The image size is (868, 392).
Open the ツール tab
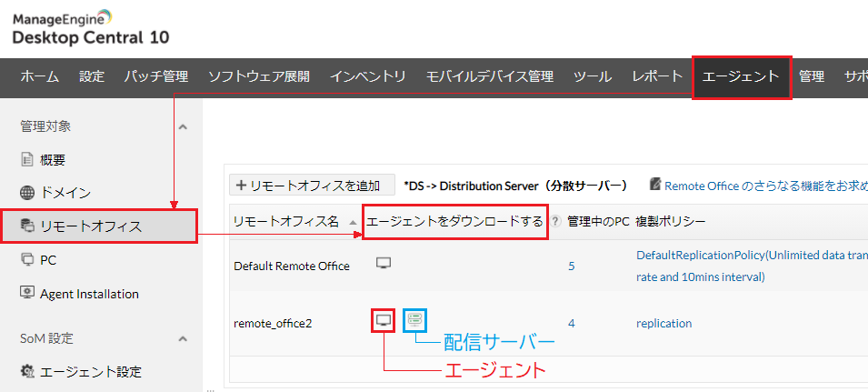[x=593, y=77]
